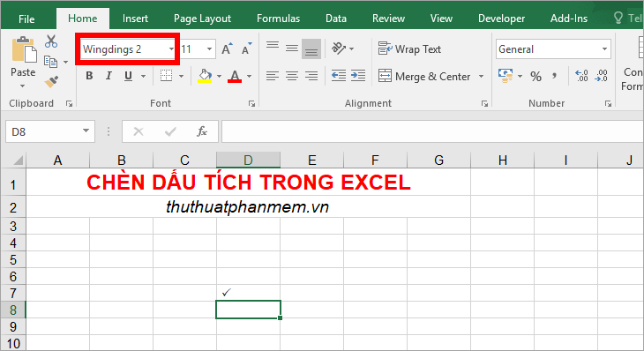This screenshot has width=644, height=351.
Task: Select the row 8 header
Action: (x=13, y=310)
